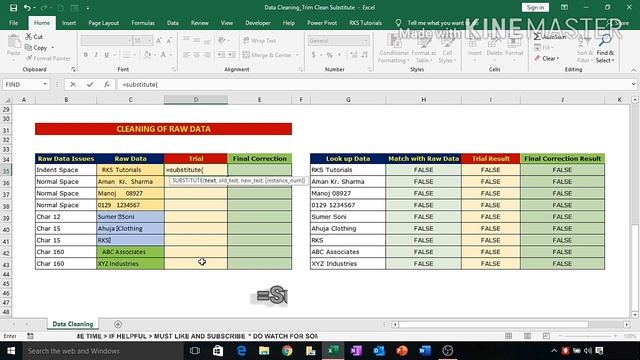Add a new sheet
640x360 pixels.
click(118, 324)
